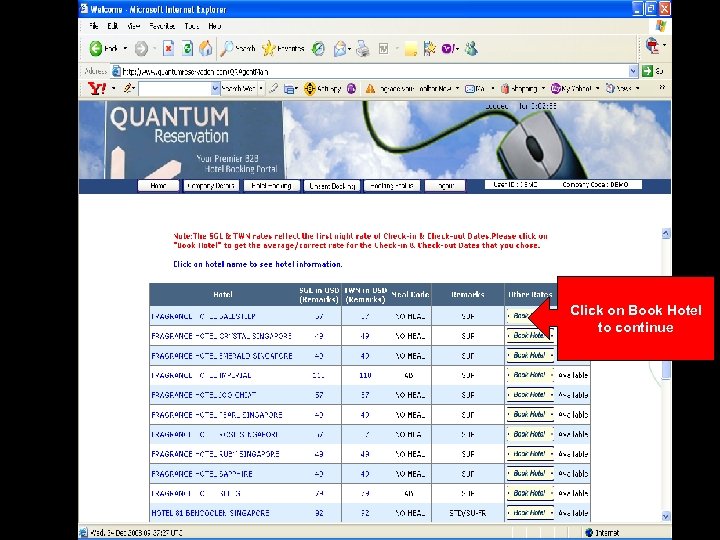This screenshot has width=720, height=540.
Task: Open the Tools menu
Action: tap(191, 26)
